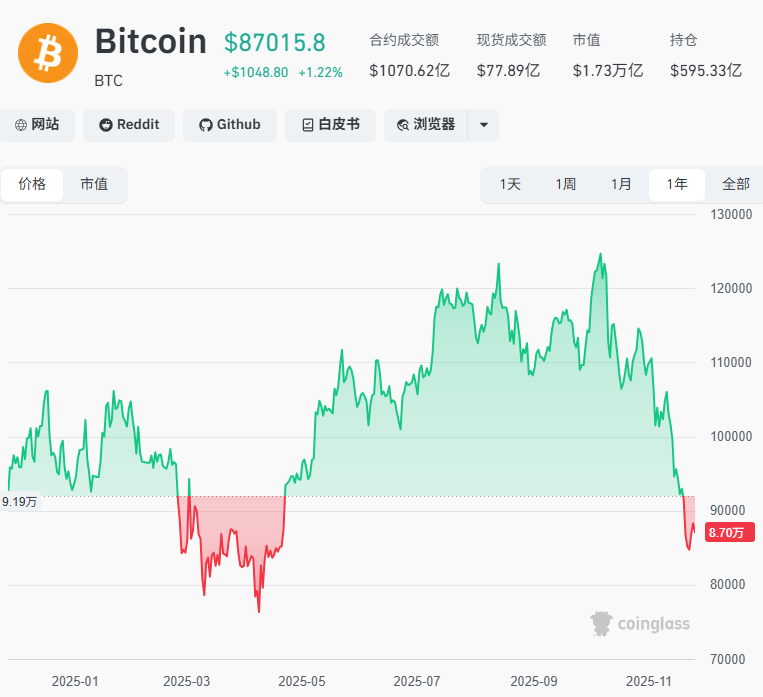Click the orange Bitcoin logo icon
Screen dimensions: 763x697
pyautogui.click(x=47, y=54)
